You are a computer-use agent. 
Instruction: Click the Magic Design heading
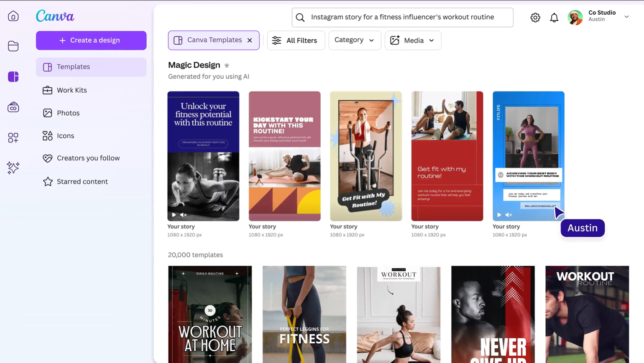pyautogui.click(x=194, y=65)
